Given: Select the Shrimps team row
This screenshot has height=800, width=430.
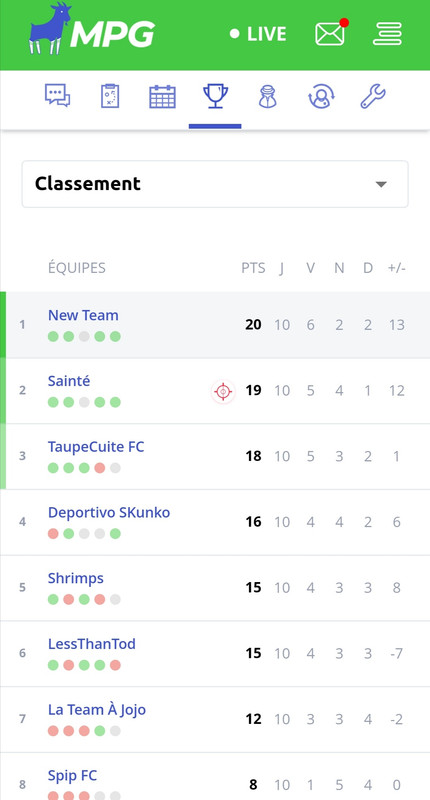Looking at the screenshot, I should (215, 588).
